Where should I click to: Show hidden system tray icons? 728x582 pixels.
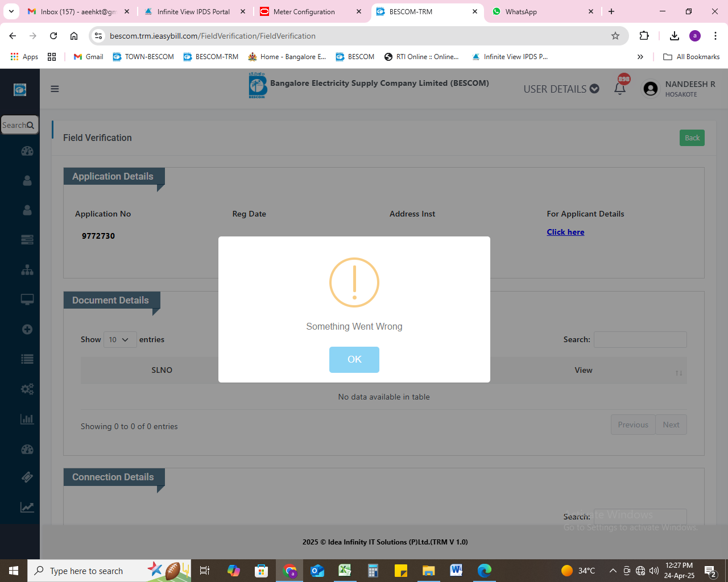[613, 571]
